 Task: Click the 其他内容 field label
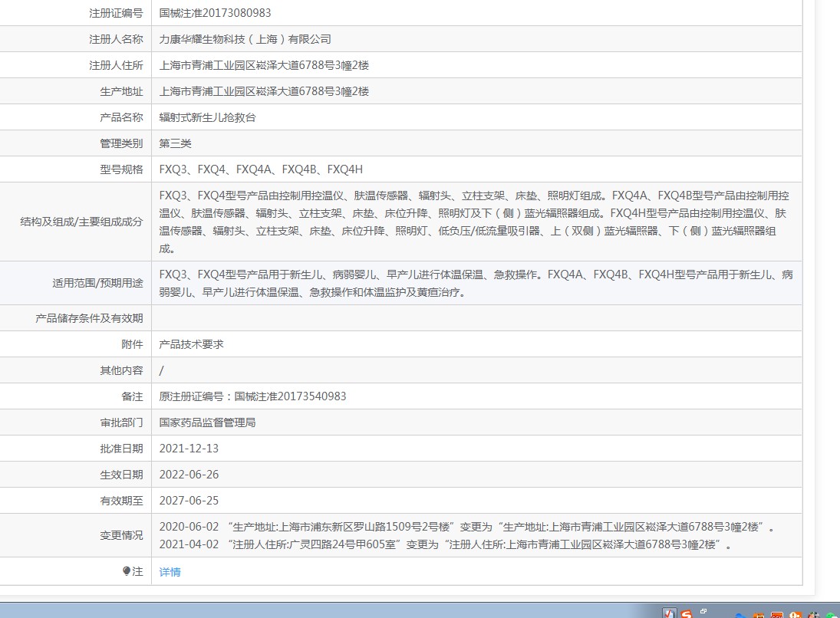coord(122,370)
